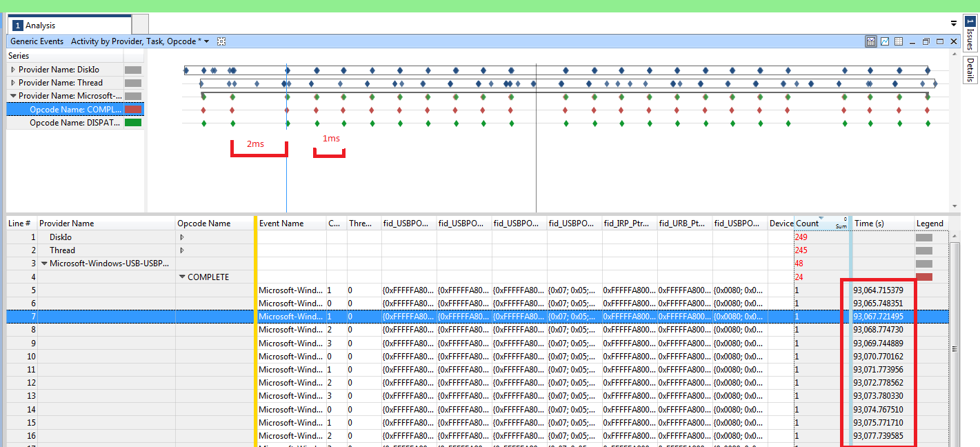Restore the Generic Events graph panel
Viewport: 980px width, 447px height.
(926, 41)
